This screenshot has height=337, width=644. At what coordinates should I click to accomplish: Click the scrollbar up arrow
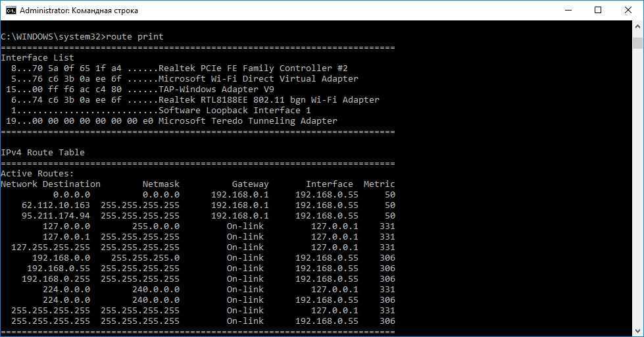point(637,27)
